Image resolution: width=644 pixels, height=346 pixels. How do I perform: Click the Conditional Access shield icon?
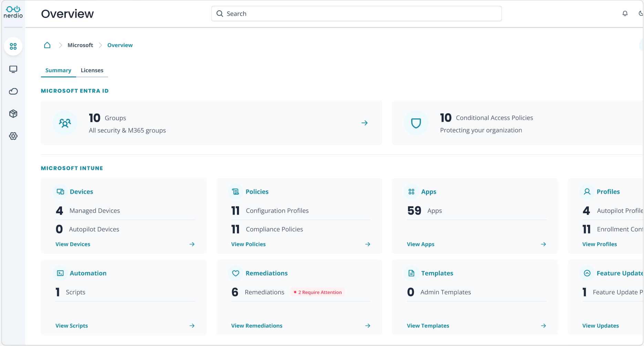(x=416, y=123)
